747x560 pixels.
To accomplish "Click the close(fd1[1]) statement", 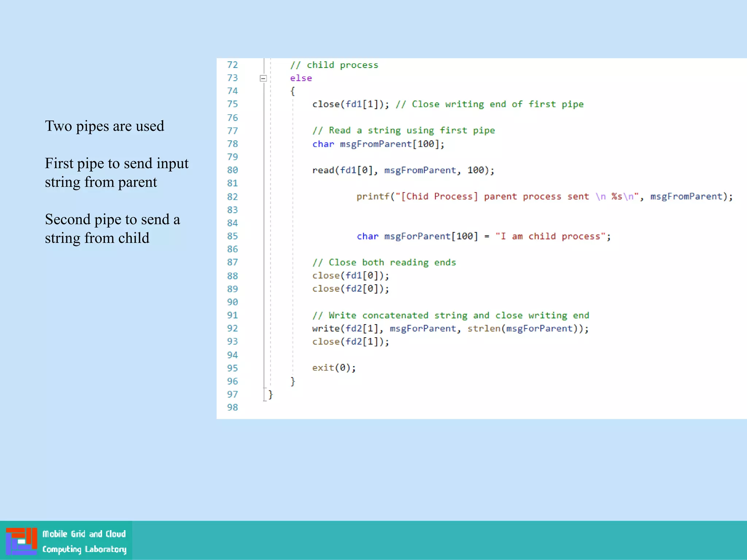I will (x=351, y=104).
